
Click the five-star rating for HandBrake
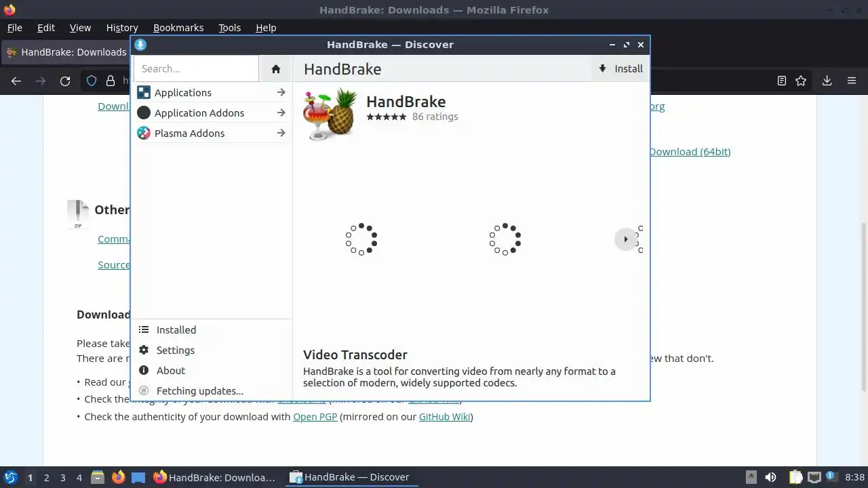click(387, 117)
